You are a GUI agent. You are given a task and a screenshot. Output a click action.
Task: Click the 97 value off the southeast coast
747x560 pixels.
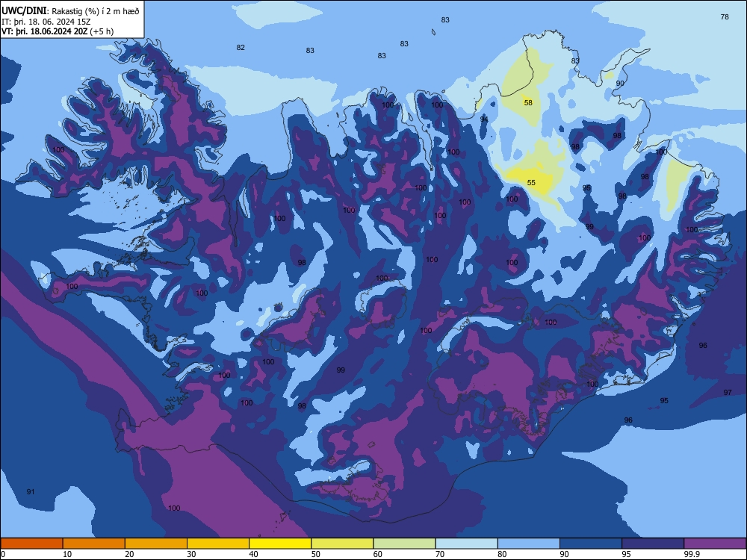[x=728, y=393]
